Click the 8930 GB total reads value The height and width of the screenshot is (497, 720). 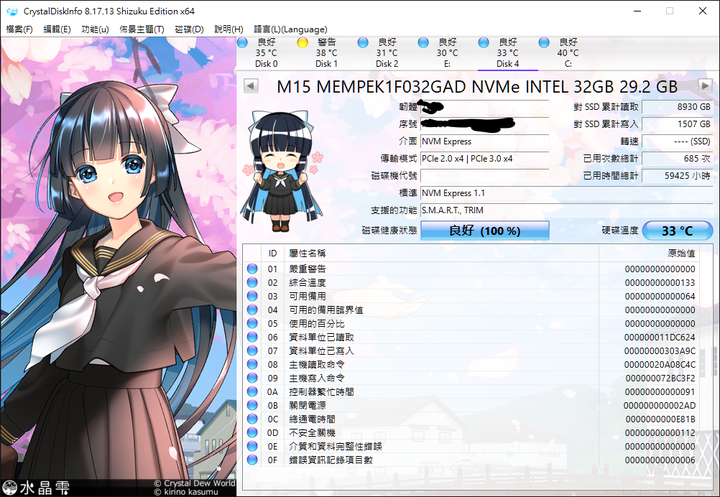pos(677,107)
